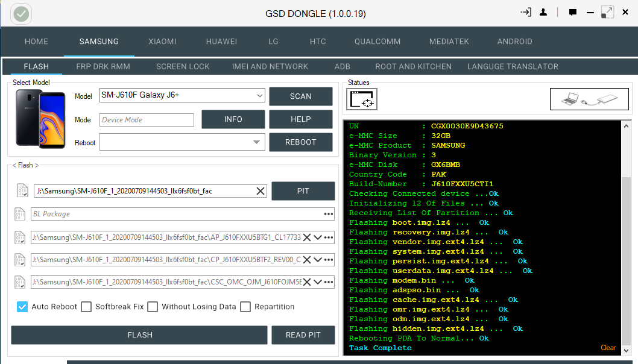
Task: Switch to the MEDIATEK tab
Action: click(449, 42)
